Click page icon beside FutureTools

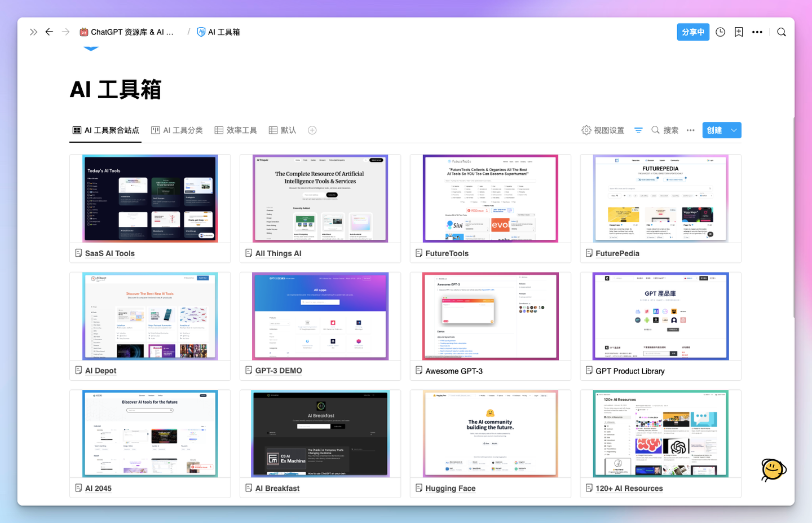click(419, 253)
